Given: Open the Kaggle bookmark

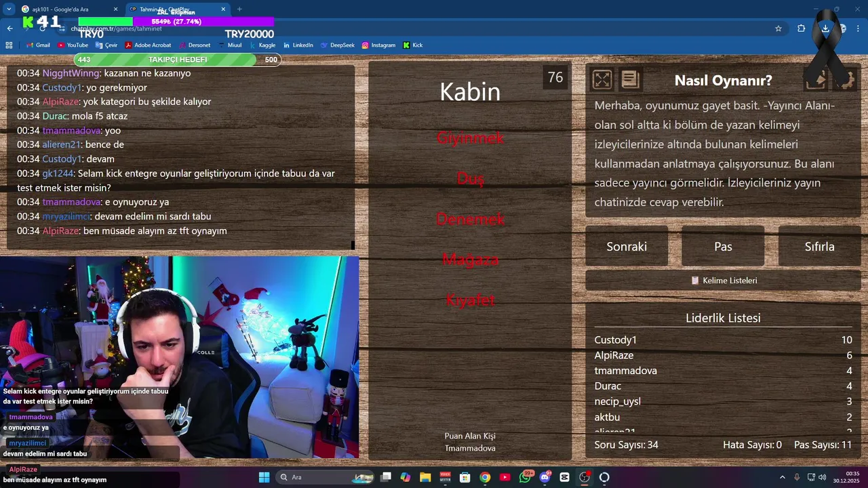Looking at the screenshot, I should point(262,45).
